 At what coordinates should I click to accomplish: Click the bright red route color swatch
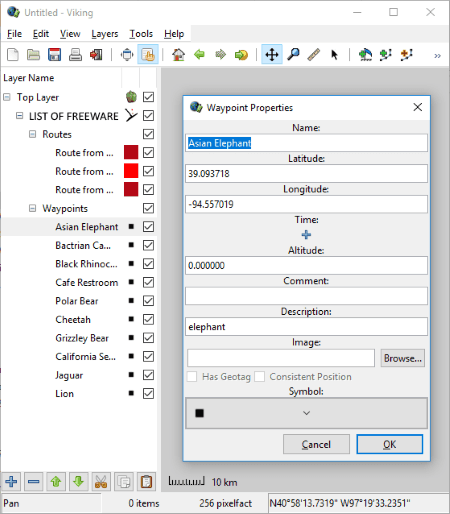pyautogui.click(x=131, y=171)
